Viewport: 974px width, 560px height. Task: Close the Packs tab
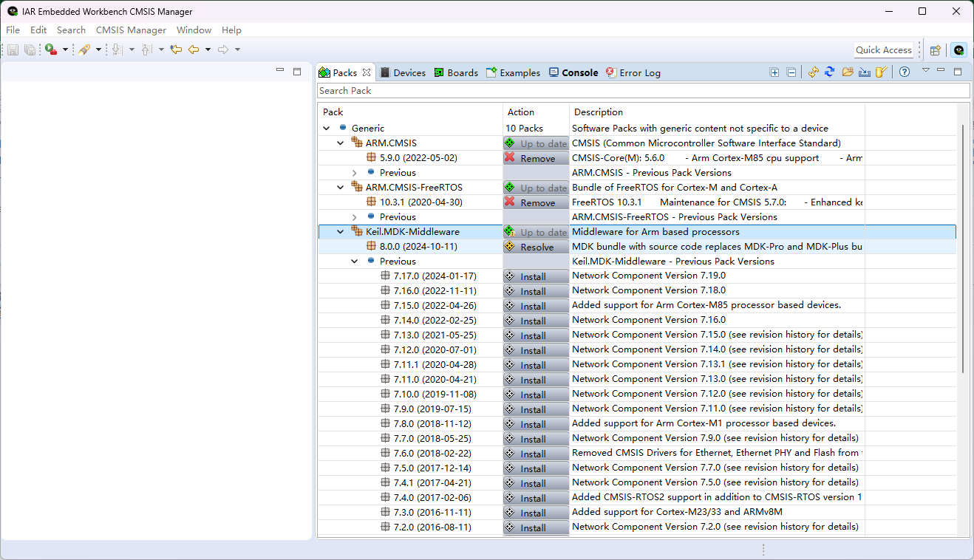pos(367,72)
